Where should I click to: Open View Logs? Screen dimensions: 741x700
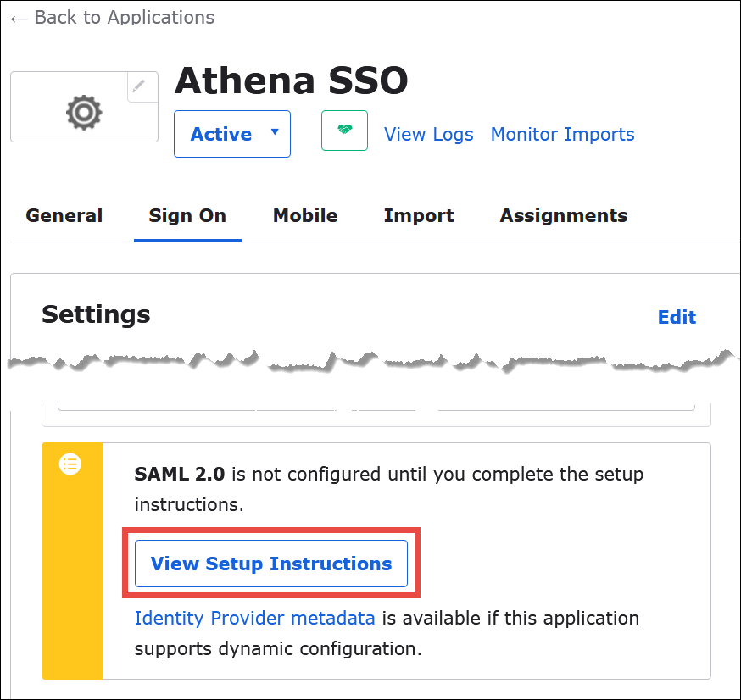428,134
